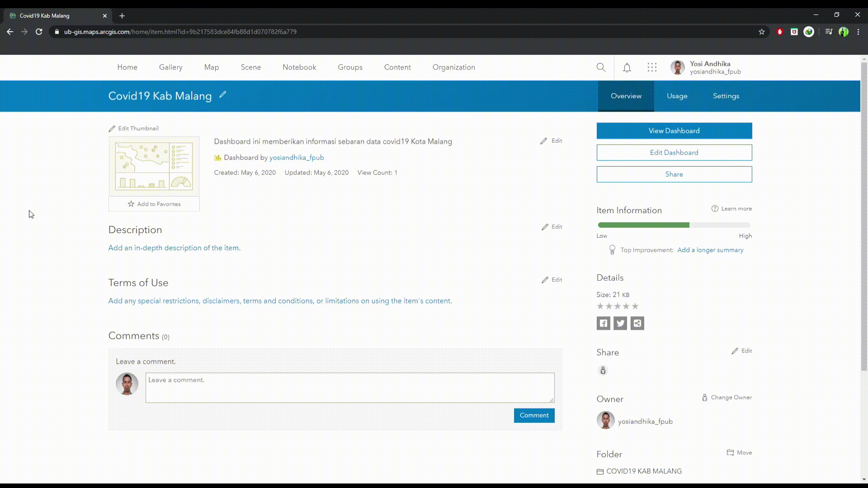Click the pencil icon beside title
The image size is (868, 488).
pyautogui.click(x=222, y=95)
